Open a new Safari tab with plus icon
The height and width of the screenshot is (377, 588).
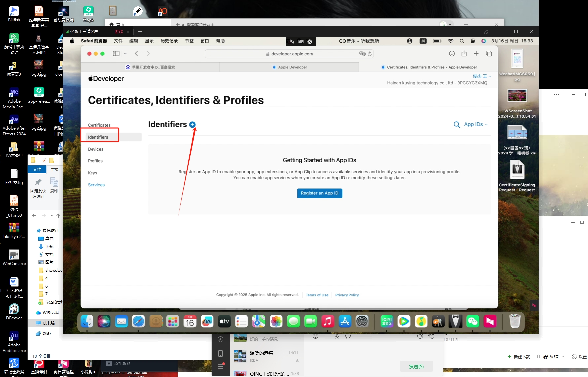(x=476, y=54)
